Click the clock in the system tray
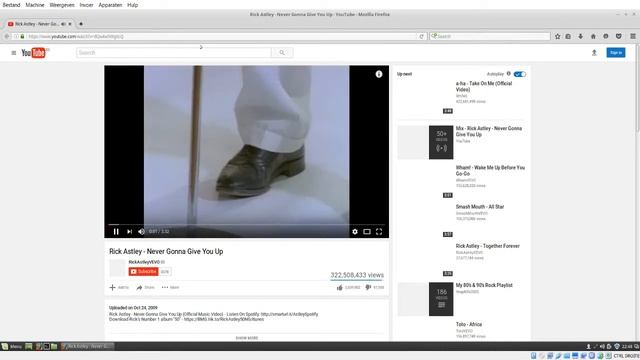 [x=627, y=347]
